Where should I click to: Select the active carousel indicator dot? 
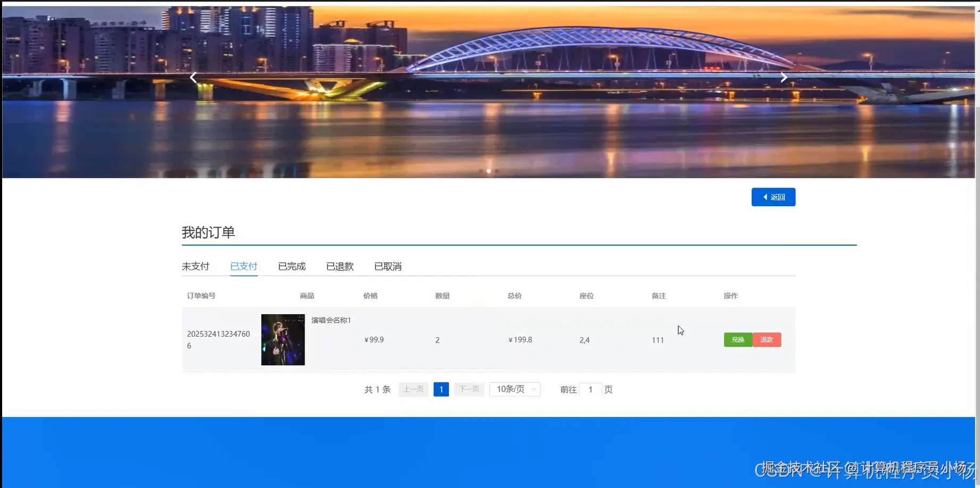tap(489, 170)
